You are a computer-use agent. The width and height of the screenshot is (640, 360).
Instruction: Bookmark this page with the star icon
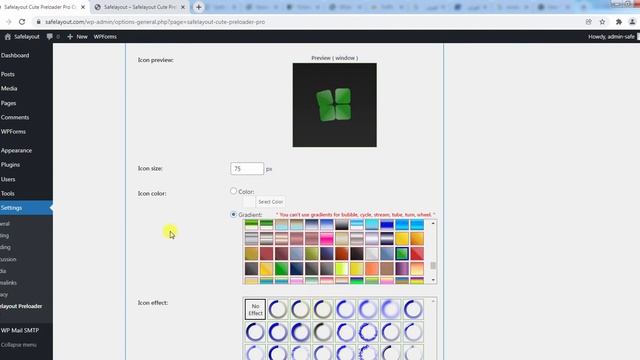[602, 22]
